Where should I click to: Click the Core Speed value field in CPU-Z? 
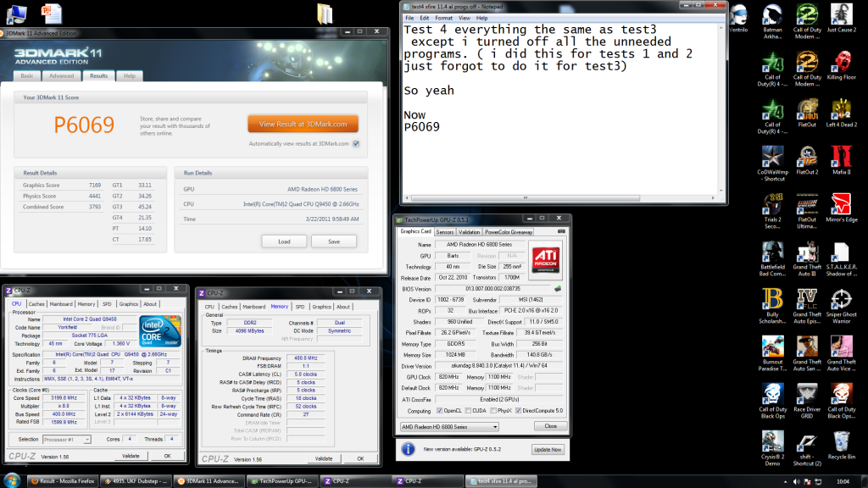click(x=64, y=398)
